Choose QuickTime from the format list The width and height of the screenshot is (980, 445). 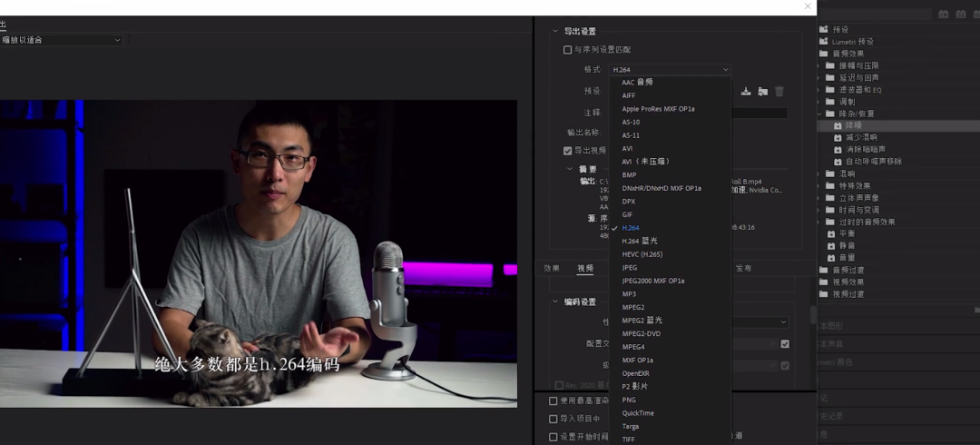pyautogui.click(x=638, y=413)
